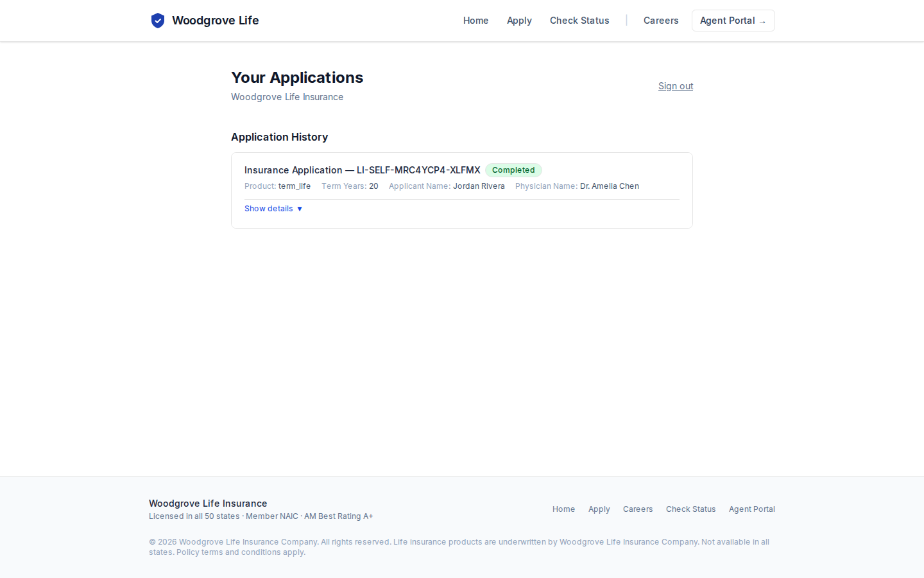The image size is (924, 578).
Task: Sign out of the account
Action: (x=676, y=86)
